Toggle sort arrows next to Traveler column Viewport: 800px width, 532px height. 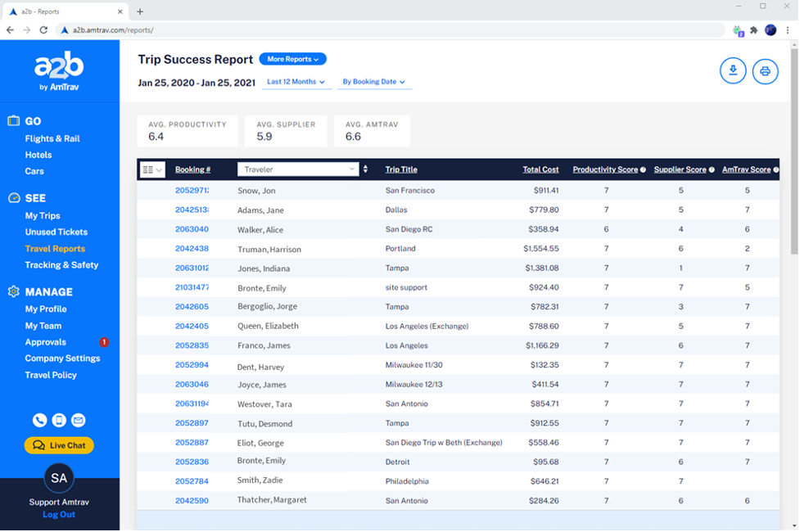pyautogui.click(x=365, y=169)
